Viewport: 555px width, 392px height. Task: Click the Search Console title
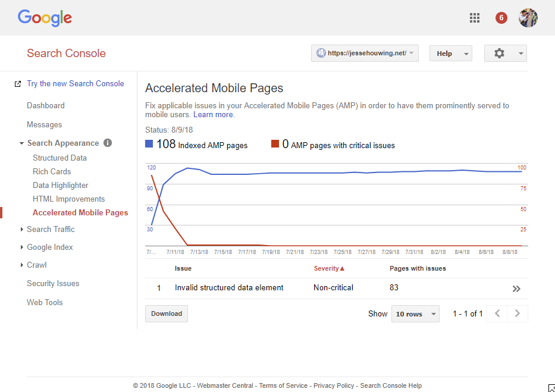coord(66,54)
